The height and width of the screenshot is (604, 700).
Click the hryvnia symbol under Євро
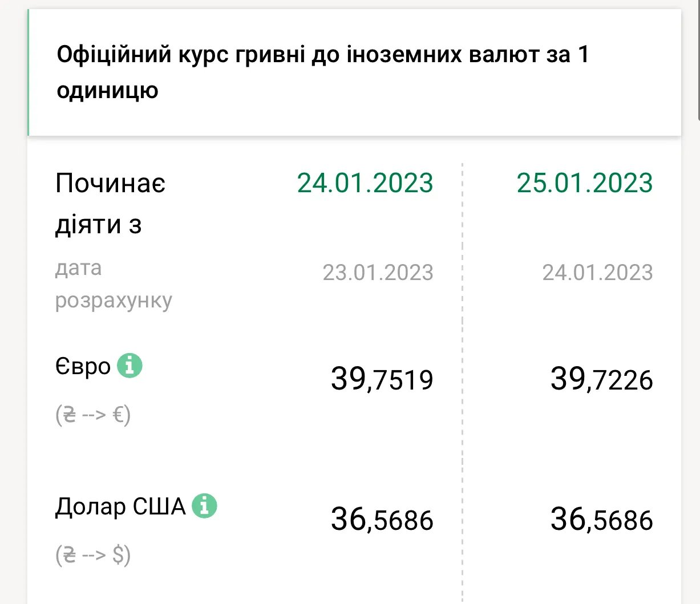point(68,415)
